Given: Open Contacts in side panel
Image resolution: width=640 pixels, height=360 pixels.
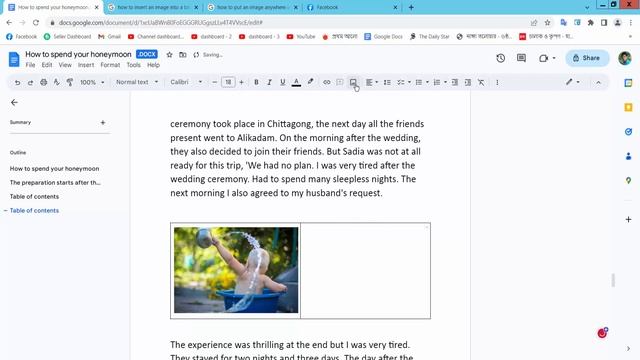Looking at the screenshot, I should pos(628,156).
